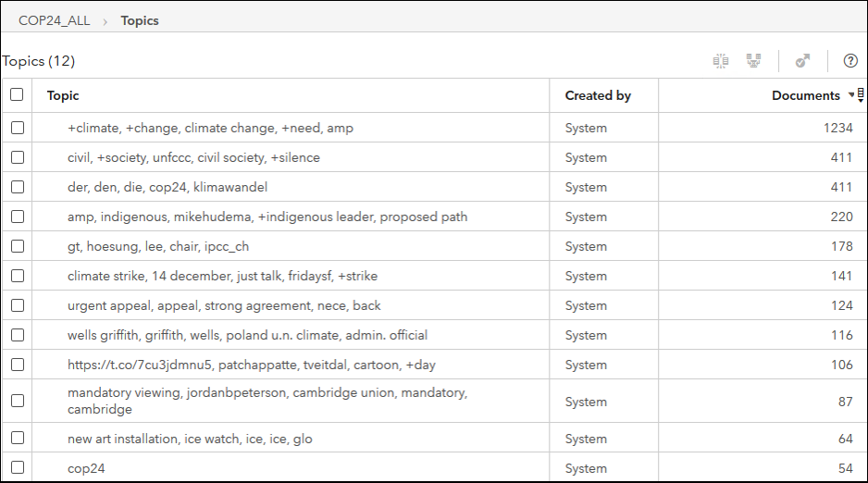Sort by the Topic column header

63,95
